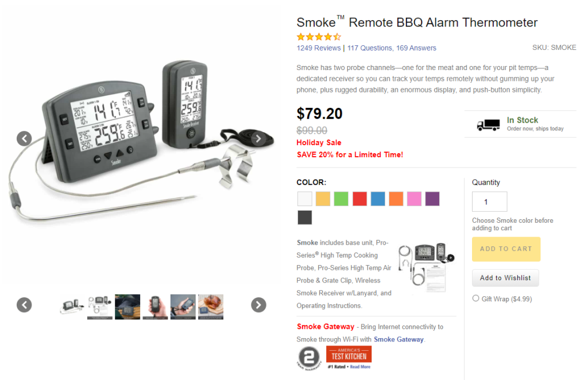The image size is (588, 380).
Task: Select the blue color swatch
Action: [378, 199]
